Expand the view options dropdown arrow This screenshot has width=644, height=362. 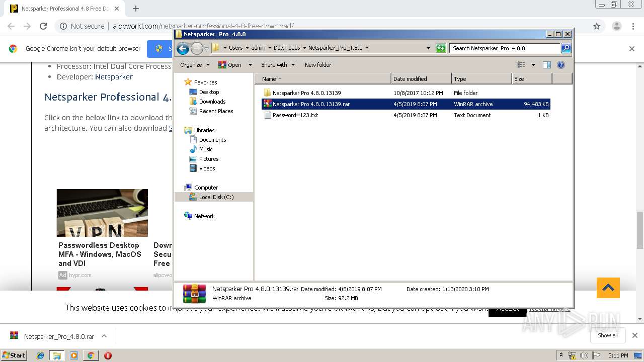(533, 65)
